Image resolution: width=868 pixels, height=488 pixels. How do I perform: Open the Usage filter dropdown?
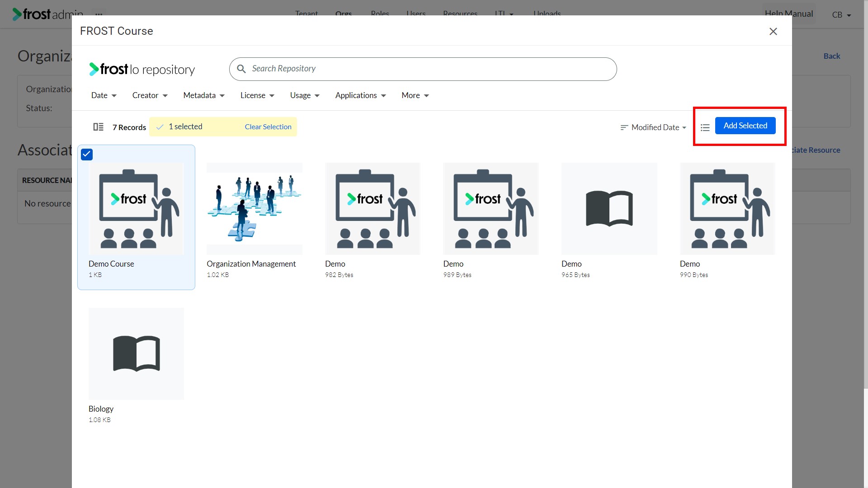click(305, 95)
